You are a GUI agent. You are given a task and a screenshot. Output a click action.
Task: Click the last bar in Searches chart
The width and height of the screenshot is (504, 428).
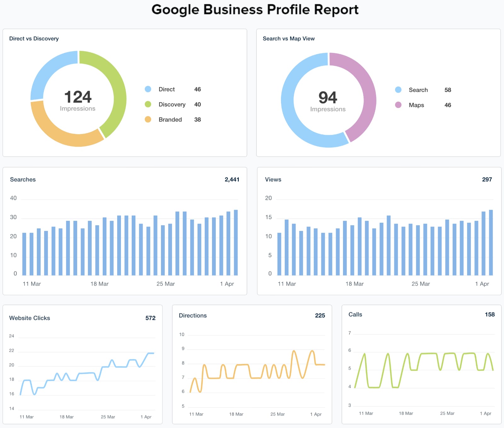[x=236, y=243]
